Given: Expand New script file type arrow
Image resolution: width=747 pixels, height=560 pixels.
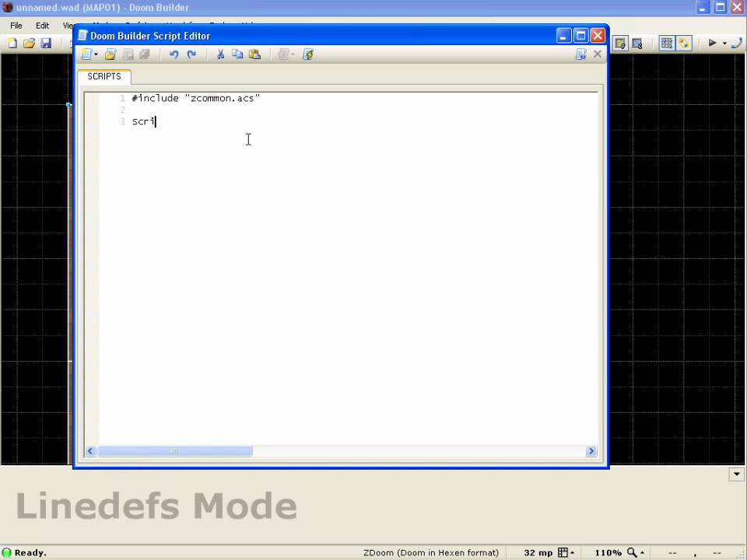Looking at the screenshot, I should (x=96, y=54).
